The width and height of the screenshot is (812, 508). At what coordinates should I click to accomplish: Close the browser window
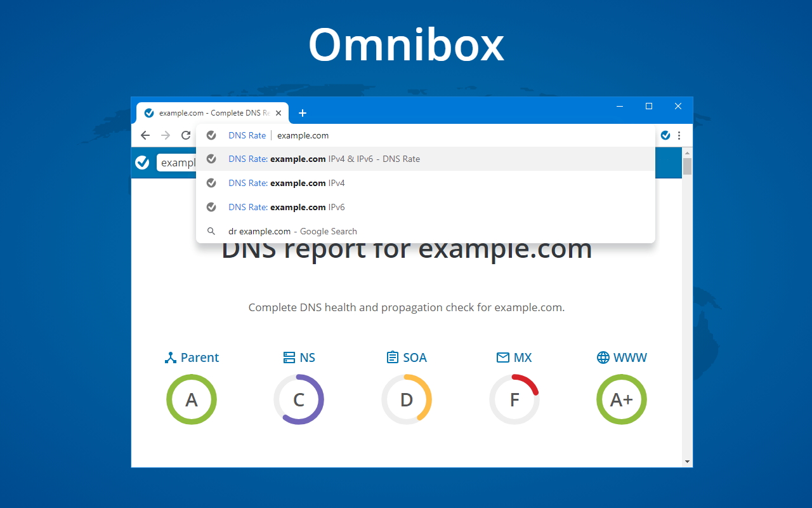click(x=678, y=106)
